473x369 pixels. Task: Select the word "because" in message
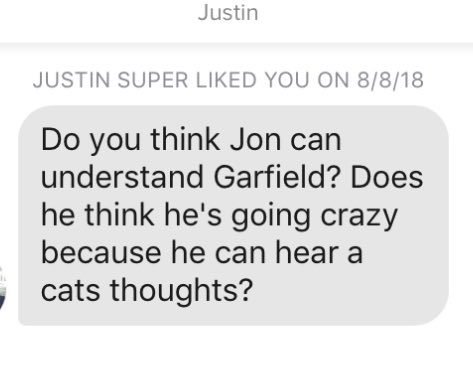pyautogui.click(x=101, y=252)
